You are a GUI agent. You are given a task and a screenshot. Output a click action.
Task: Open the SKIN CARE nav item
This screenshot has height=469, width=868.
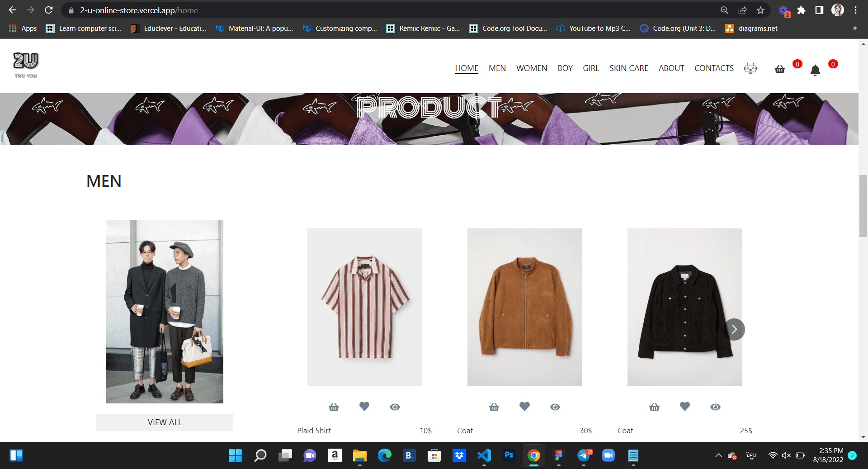tap(629, 68)
